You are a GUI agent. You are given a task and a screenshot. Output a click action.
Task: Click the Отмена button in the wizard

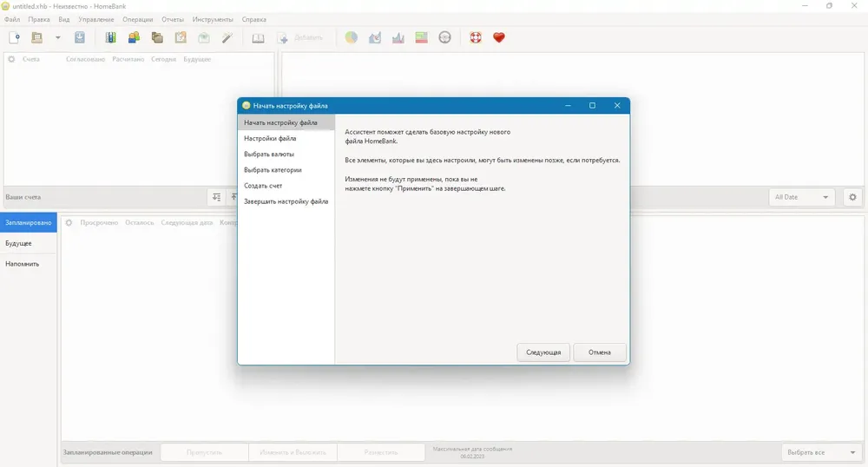[600, 352]
